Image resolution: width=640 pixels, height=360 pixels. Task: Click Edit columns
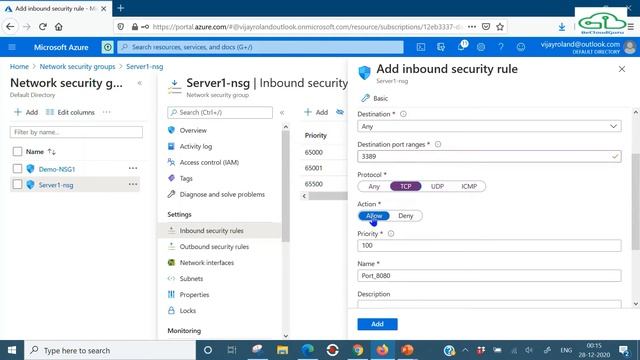coord(70,112)
